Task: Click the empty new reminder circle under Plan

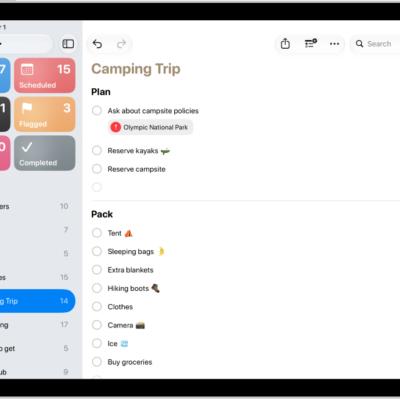Action: [97, 187]
